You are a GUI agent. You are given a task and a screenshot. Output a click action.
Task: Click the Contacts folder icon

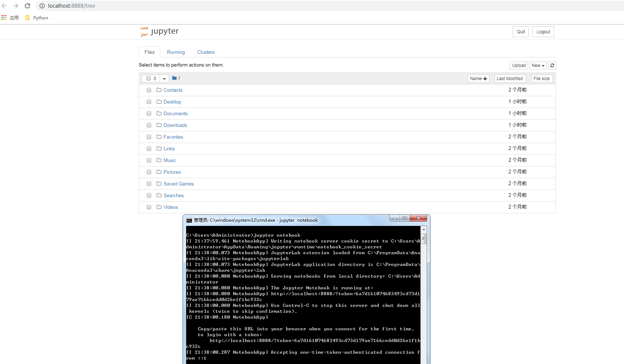tap(159, 90)
